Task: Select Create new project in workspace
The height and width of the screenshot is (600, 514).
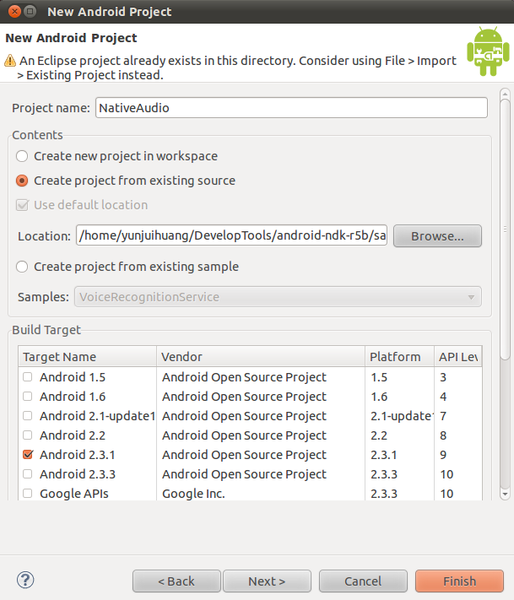Action: tap(22, 156)
